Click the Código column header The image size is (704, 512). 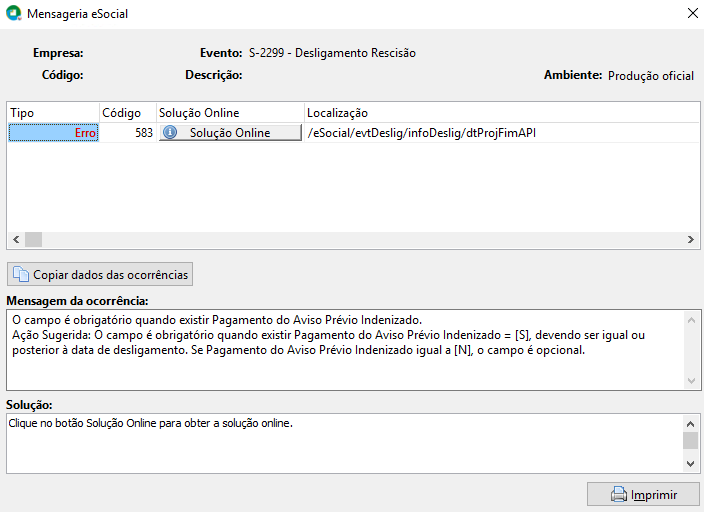pos(128,113)
